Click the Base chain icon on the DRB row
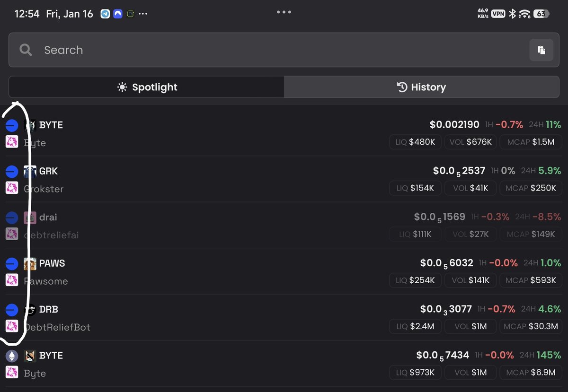Image resolution: width=568 pixels, height=392 pixels. 12,310
